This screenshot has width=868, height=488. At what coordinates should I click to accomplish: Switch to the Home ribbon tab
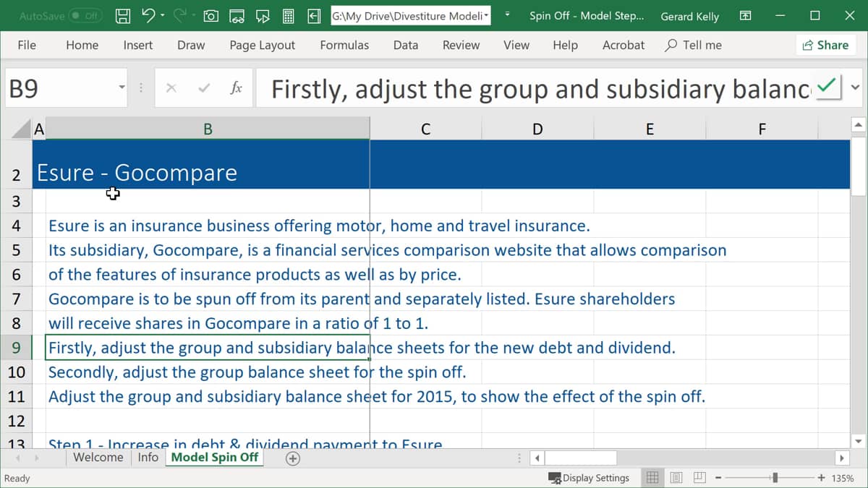pyautogui.click(x=82, y=45)
